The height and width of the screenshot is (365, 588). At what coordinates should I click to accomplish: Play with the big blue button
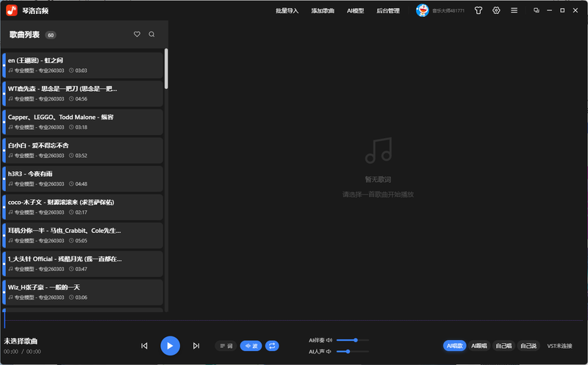coord(171,345)
